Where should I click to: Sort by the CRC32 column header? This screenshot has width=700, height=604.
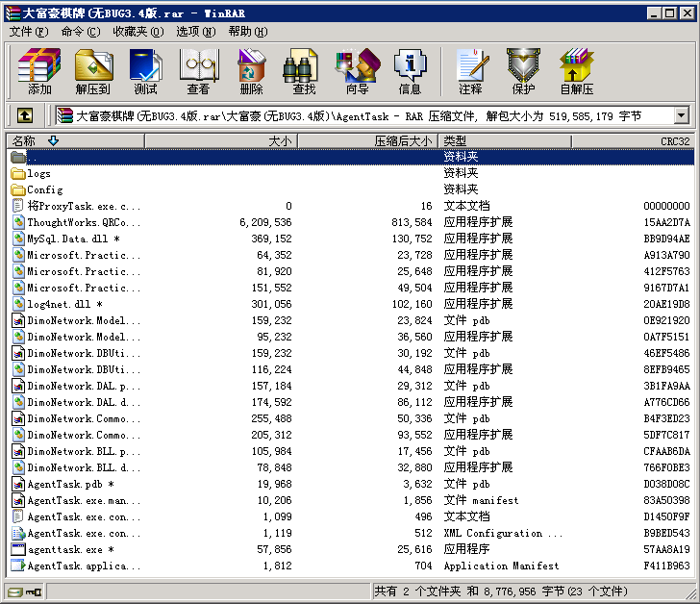coord(674,141)
